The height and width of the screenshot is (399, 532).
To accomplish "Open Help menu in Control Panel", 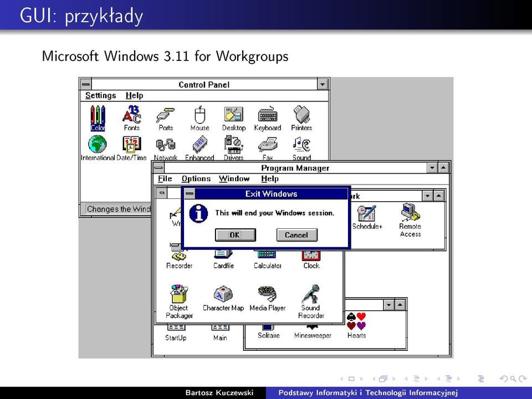I will (134, 95).
